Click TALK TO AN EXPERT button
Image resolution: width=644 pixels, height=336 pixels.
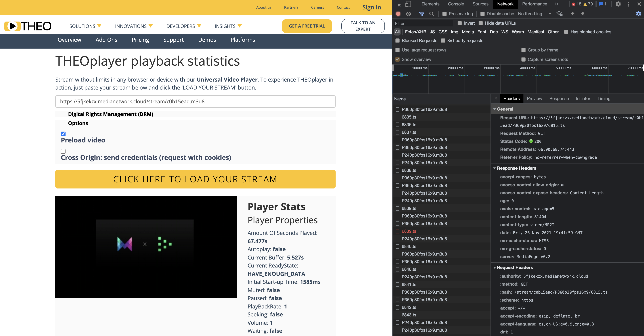pyautogui.click(x=363, y=26)
